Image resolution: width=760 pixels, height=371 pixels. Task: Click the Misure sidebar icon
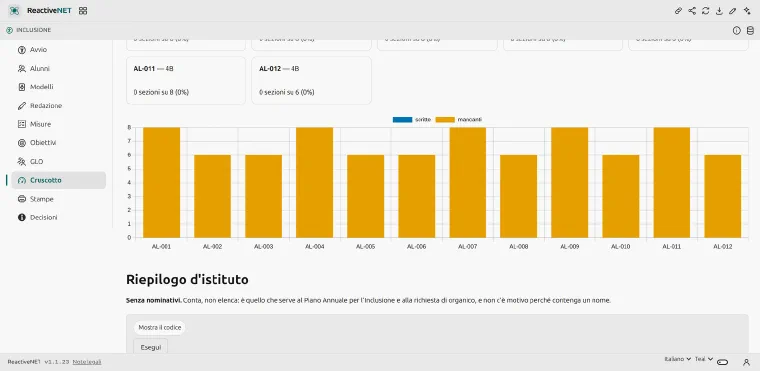21,124
